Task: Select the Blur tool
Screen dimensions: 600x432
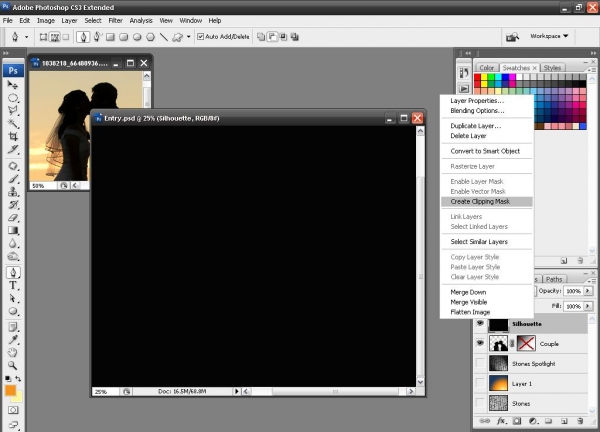Action: coord(13,243)
